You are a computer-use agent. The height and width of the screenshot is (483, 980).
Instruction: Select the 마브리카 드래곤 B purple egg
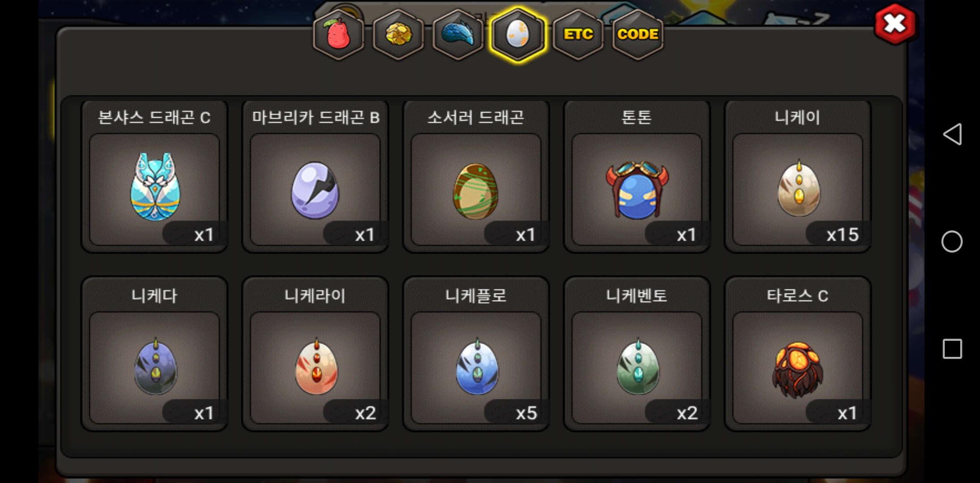click(x=315, y=177)
